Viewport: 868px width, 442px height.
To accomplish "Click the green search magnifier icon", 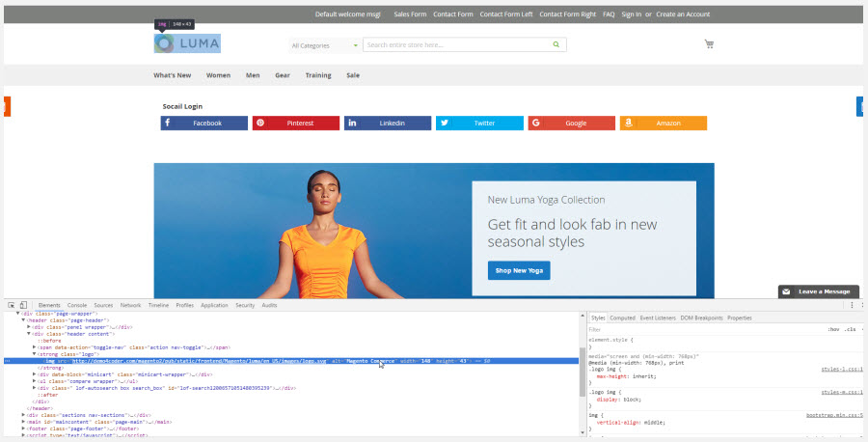I will (556, 44).
